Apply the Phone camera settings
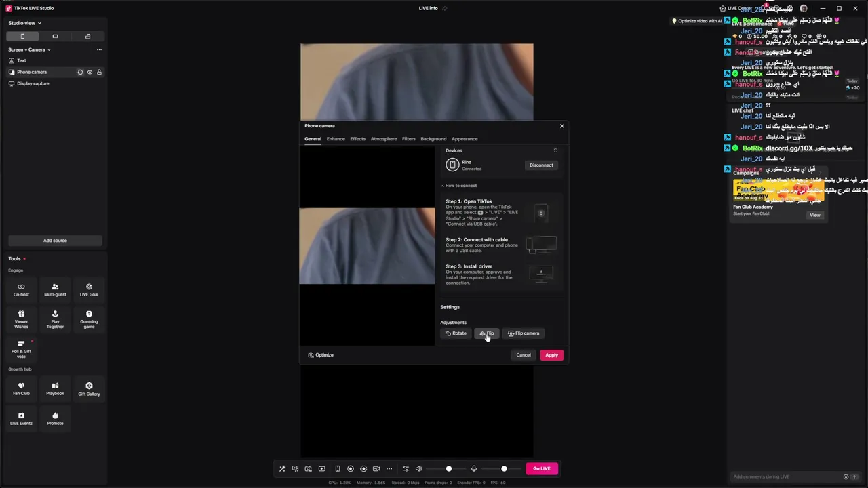Viewport: 868px width, 488px height. (552, 355)
